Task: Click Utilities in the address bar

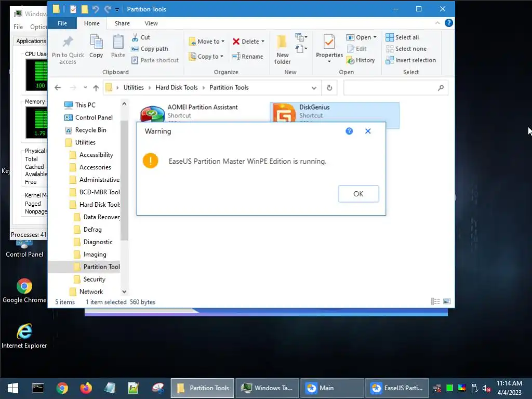Action: (134, 87)
